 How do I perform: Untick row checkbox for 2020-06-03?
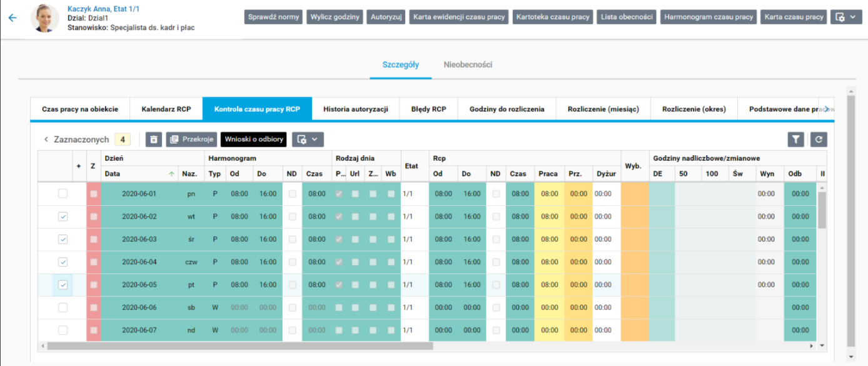[63, 239]
